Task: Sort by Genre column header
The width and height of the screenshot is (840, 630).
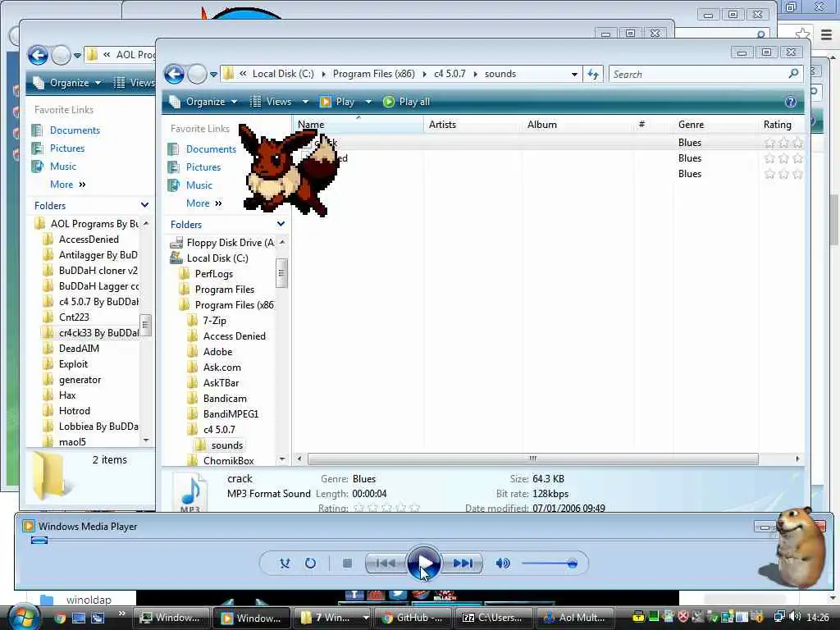Action: (x=715, y=125)
